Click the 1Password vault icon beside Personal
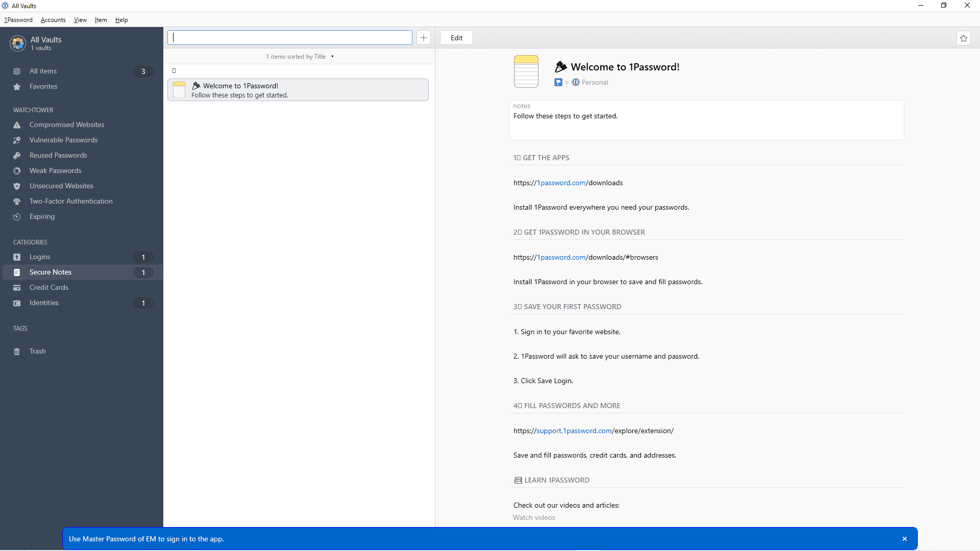 coord(576,82)
